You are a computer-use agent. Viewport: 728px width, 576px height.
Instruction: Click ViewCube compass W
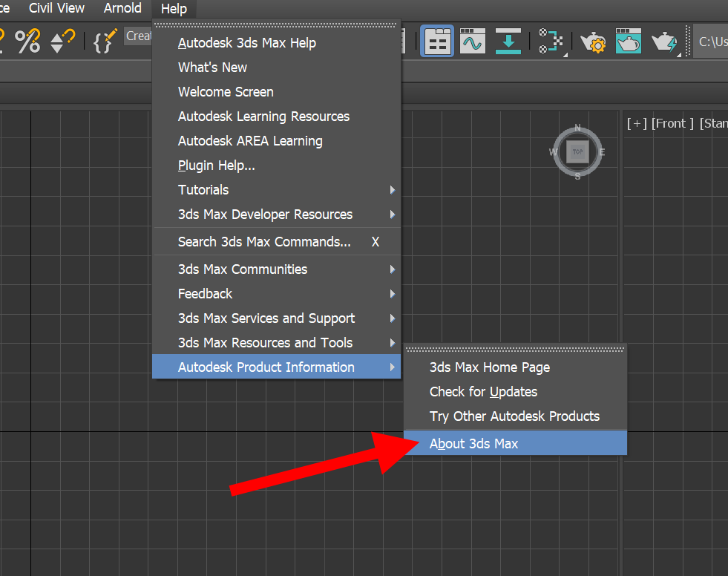coord(554,152)
